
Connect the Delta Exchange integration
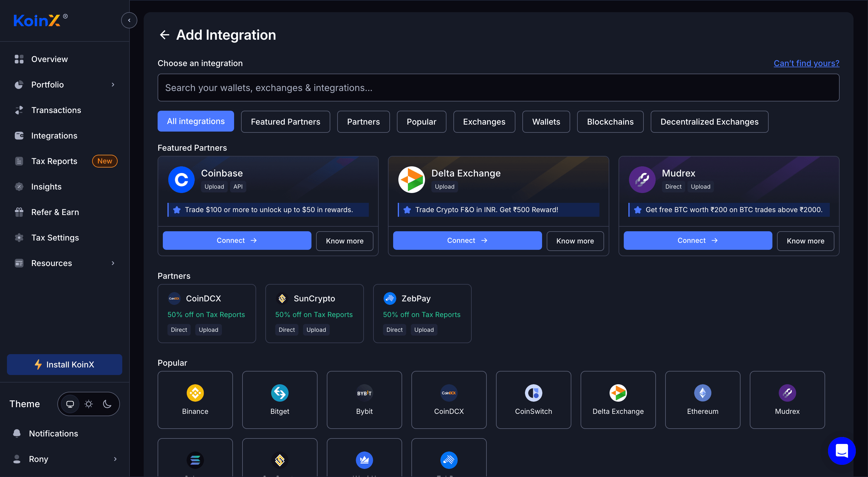pyautogui.click(x=467, y=240)
